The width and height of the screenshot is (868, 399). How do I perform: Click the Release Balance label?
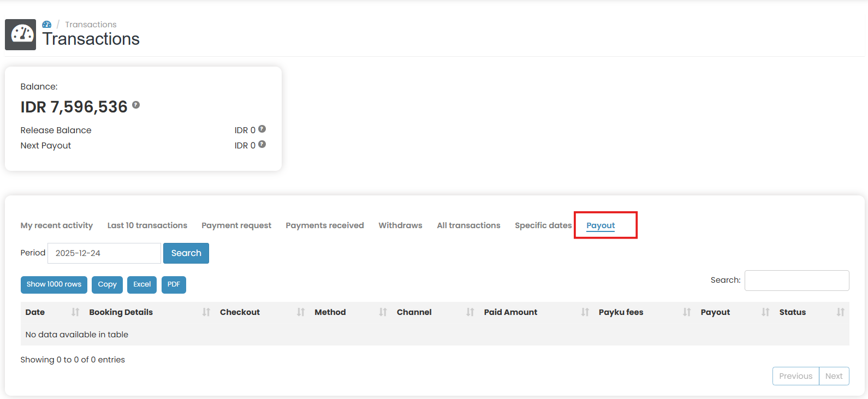56,130
